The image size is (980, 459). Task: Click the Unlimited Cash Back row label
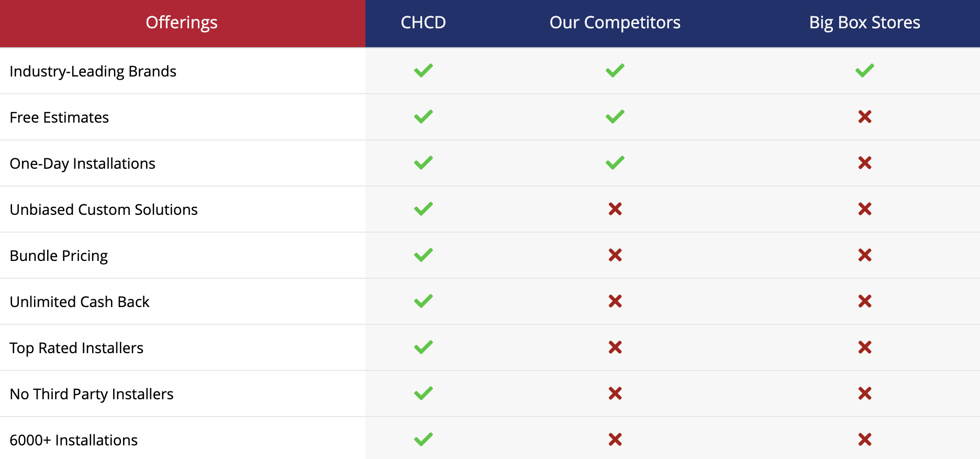click(80, 302)
